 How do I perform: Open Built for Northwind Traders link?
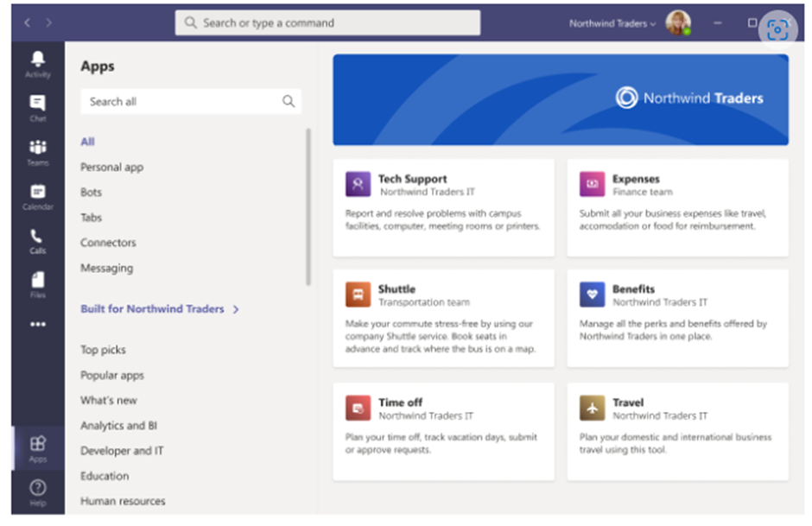[152, 308]
